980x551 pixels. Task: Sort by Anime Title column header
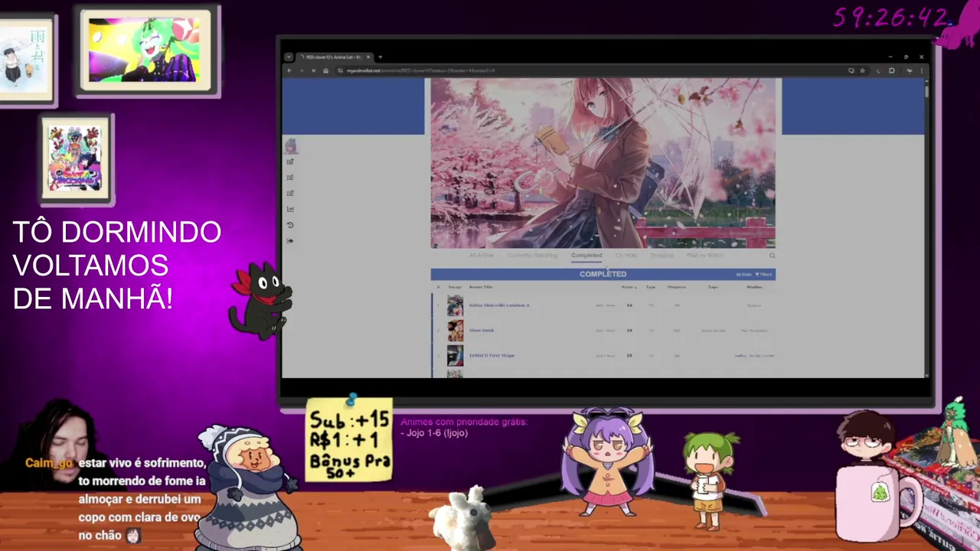pyautogui.click(x=481, y=287)
